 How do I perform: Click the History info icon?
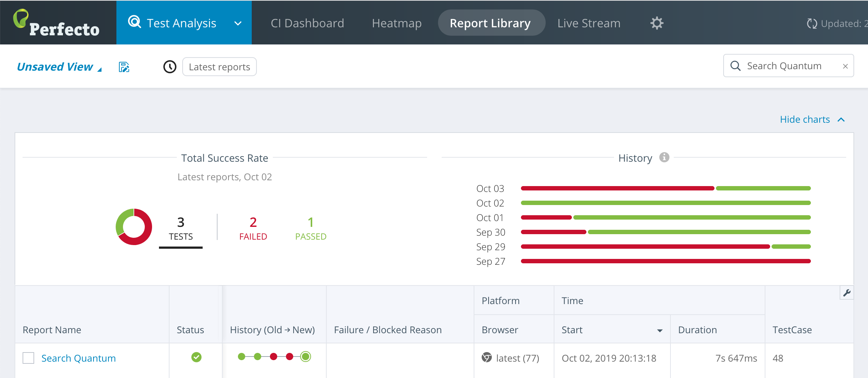(x=664, y=157)
